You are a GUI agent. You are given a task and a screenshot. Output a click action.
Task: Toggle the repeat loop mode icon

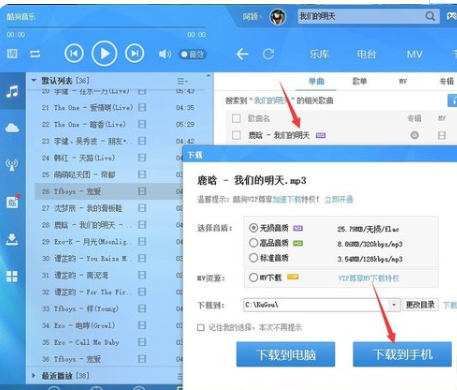pyautogui.click(x=35, y=54)
